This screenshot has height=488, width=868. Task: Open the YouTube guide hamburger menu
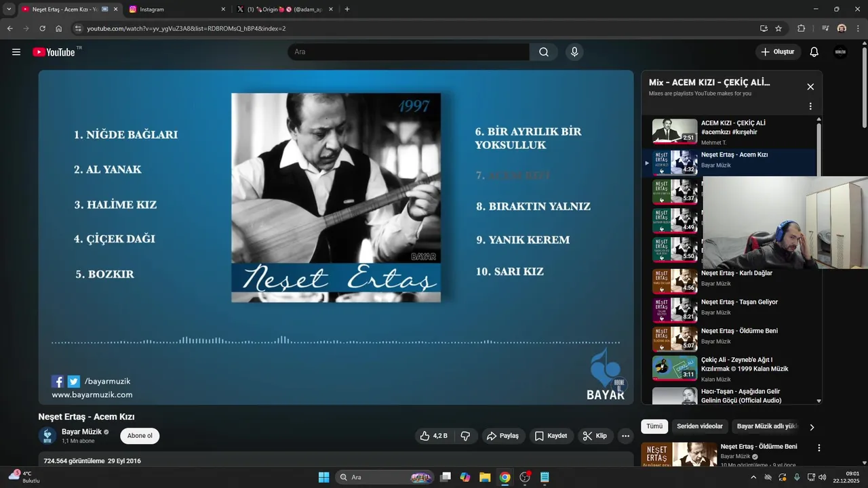pyautogui.click(x=16, y=52)
